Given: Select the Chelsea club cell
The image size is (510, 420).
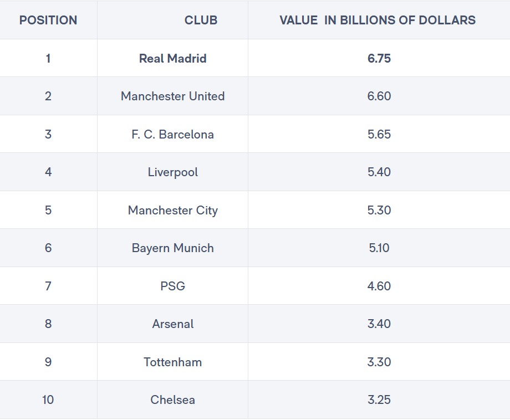Looking at the screenshot, I should [x=173, y=400].
